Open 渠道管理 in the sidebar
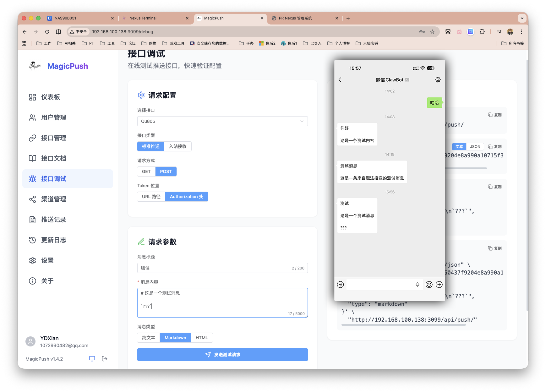Screen dimensions: 546x392 (x=54, y=199)
